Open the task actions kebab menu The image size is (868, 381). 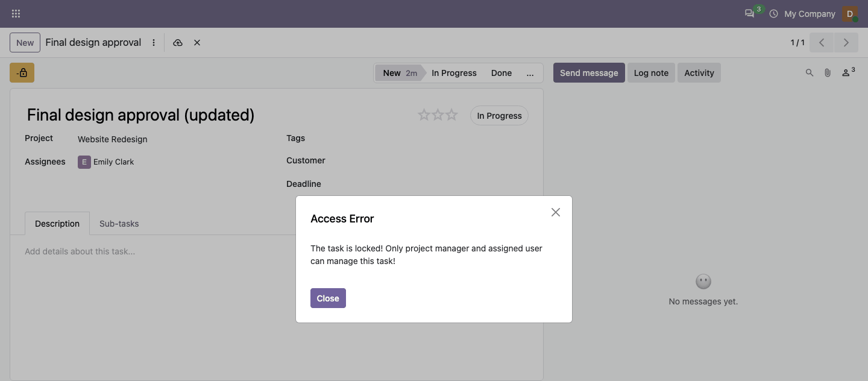coord(154,43)
